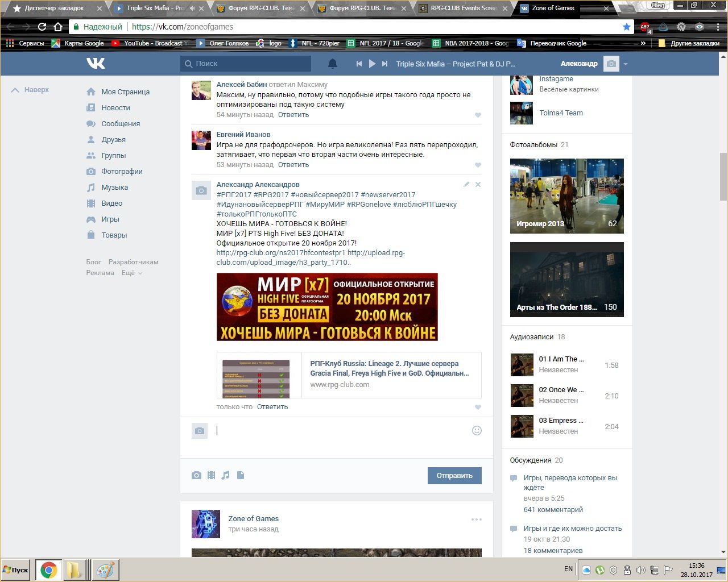Expand the Александр profile dropdown menu
The image size is (728, 582).
coord(625,64)
